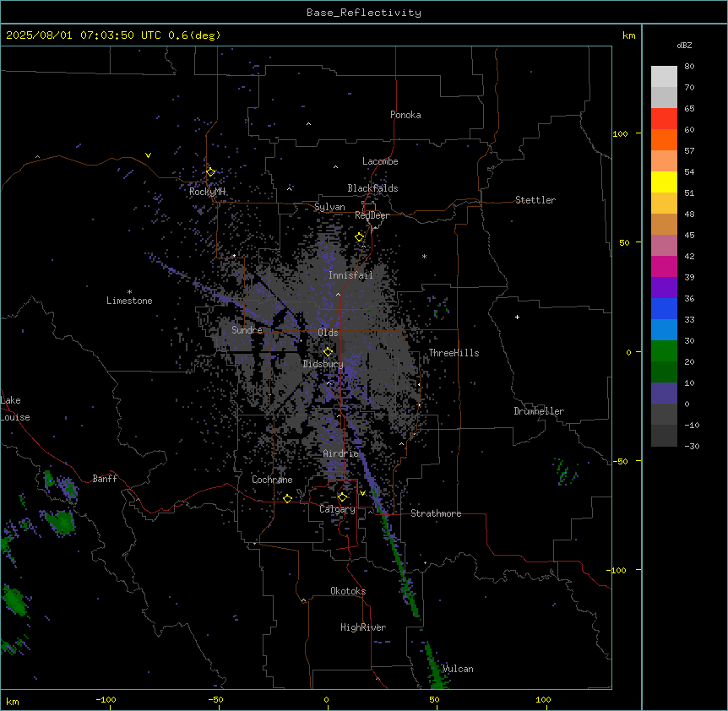The width and height of the screenshot is (728, 711).
Task: Click the Olds label
Action: [x=328, y=333]
